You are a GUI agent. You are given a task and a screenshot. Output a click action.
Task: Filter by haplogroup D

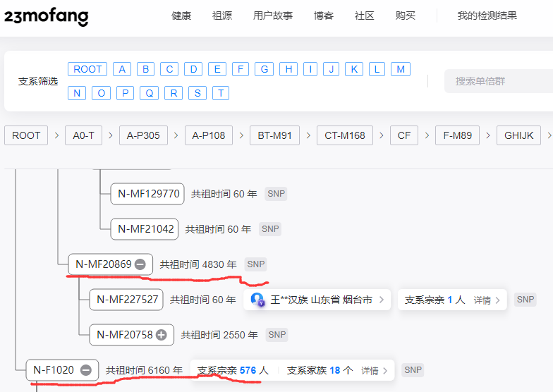193,69
